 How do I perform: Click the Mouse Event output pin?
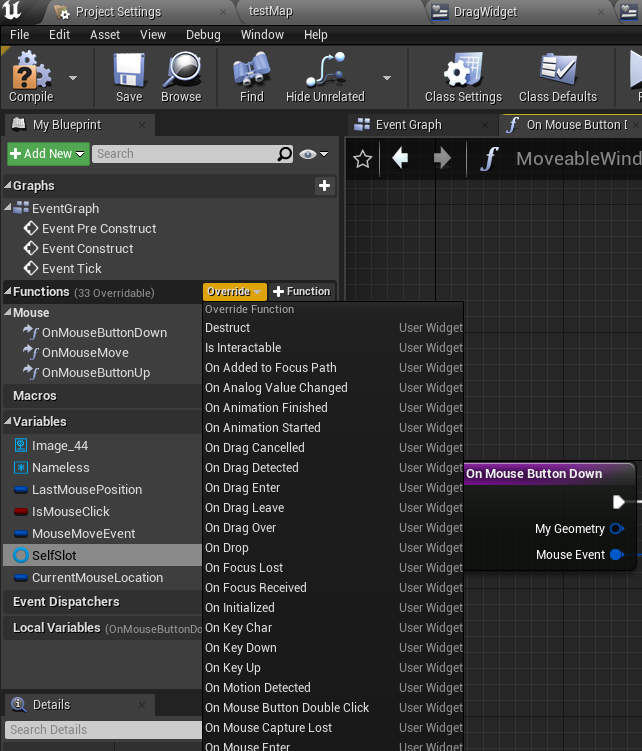click(617, 555)
